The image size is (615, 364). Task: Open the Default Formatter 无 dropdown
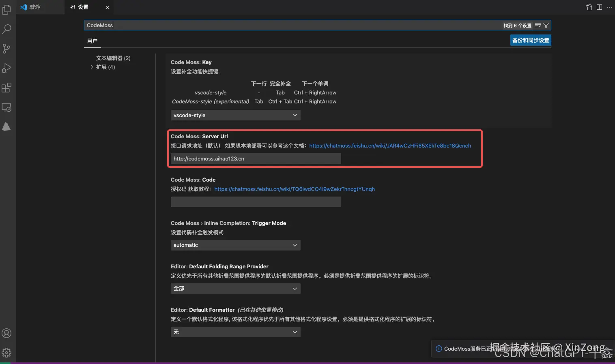235,332
